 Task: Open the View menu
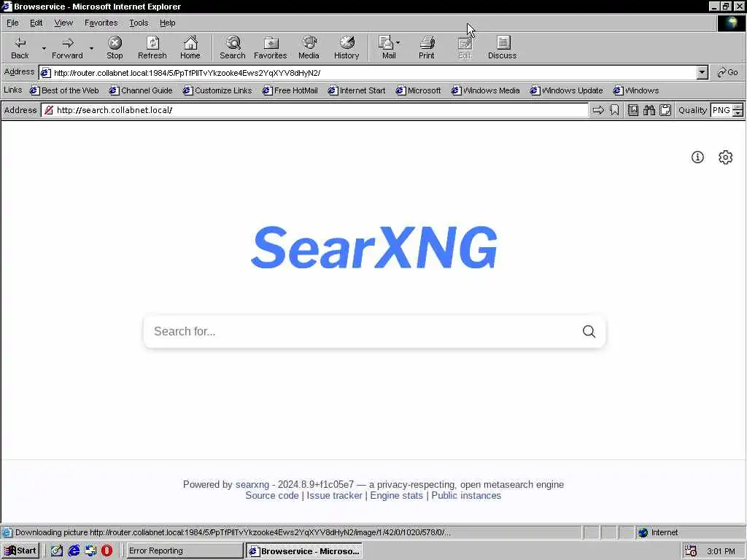coord(63,23)
